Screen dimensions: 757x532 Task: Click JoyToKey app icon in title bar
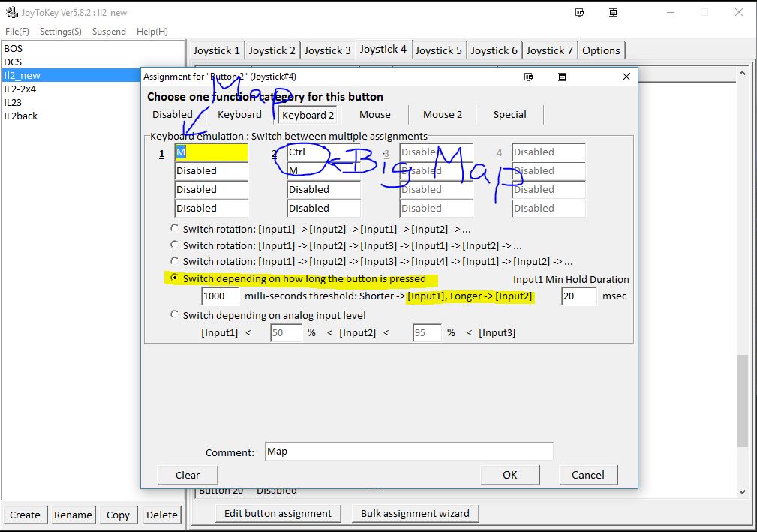(x=11, y=12)
